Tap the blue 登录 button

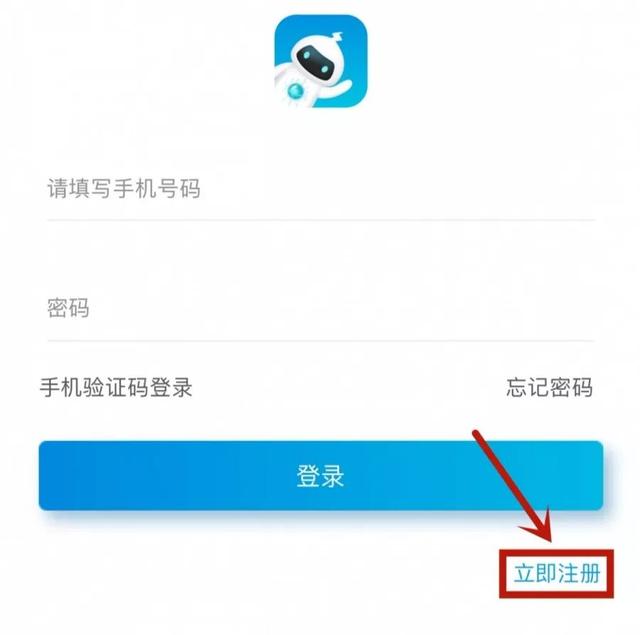coord(321,475)
